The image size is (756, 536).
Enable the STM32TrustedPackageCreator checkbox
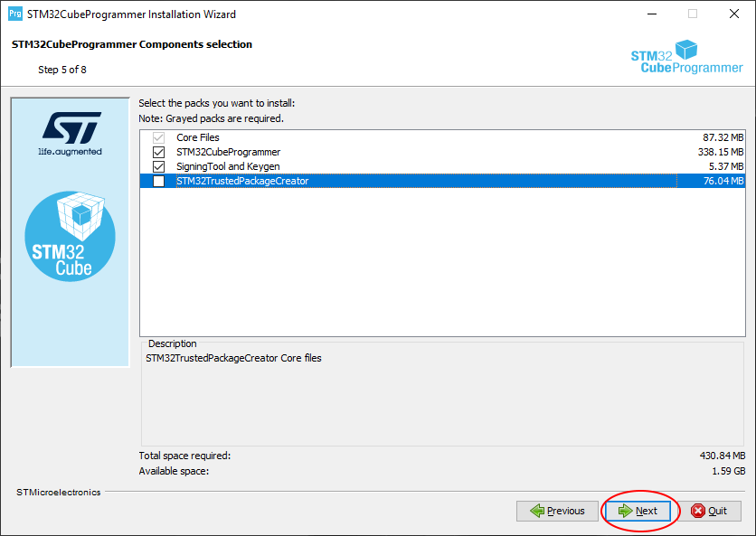click(x=159, y=181)
